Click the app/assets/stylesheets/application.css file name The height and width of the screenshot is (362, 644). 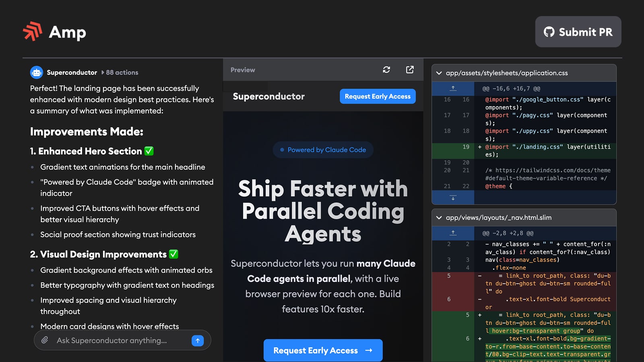coord(507,73)
